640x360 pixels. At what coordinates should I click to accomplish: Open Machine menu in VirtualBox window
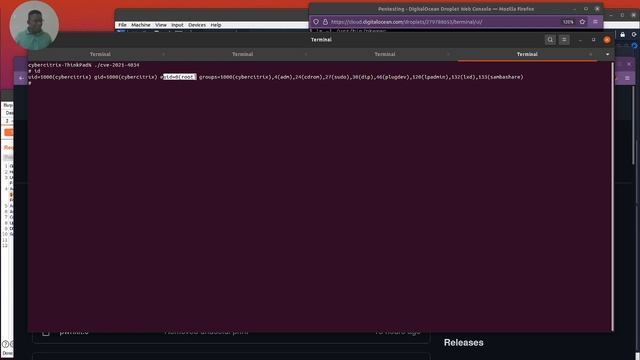point(141,25)
